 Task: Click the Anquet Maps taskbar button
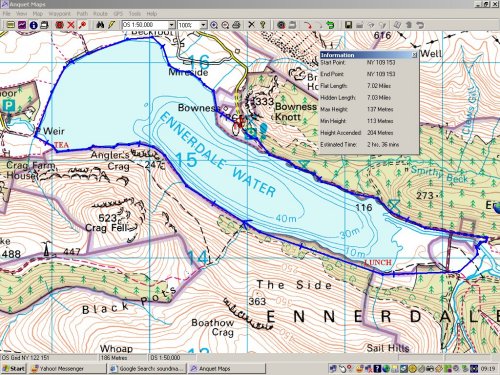[x=227, y=369]
